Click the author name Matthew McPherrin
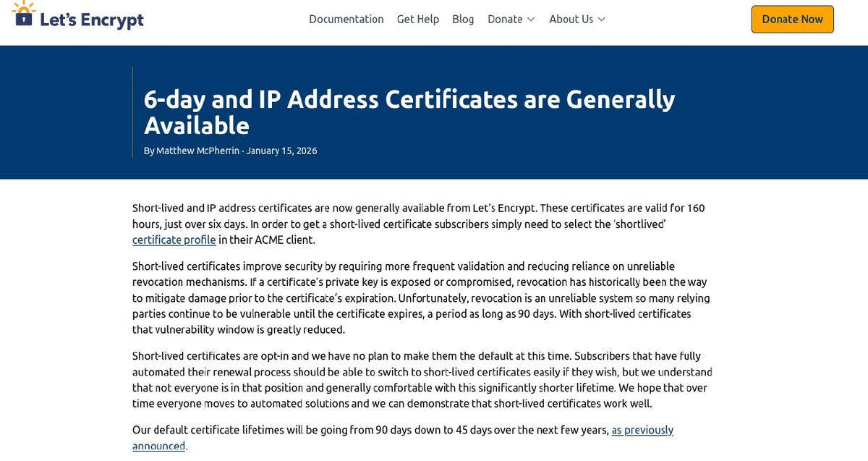This screenshot has width=868, height=461. [197, 151]
